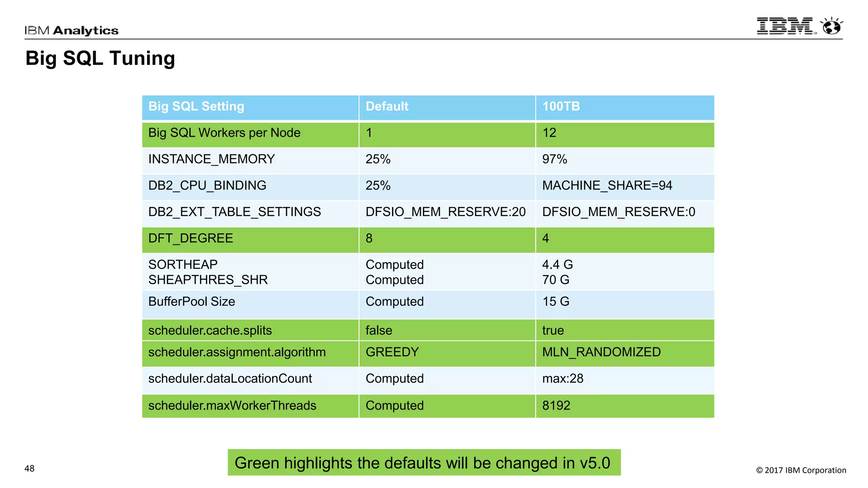
Task: Click the '4.4 G' SORTHEAP value
Action: (x=557, y=264)
